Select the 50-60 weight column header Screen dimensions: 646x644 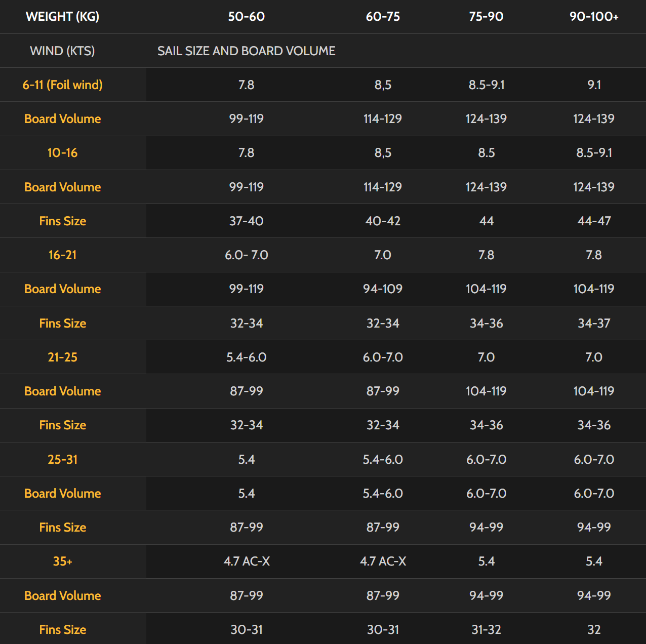coord(246,17)
